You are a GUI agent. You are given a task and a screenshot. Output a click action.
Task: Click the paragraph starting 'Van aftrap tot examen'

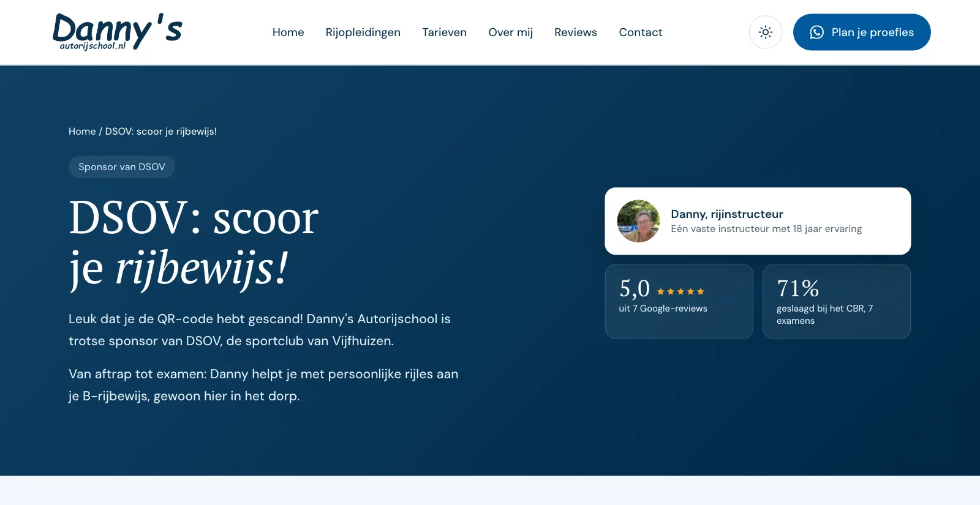263,385
